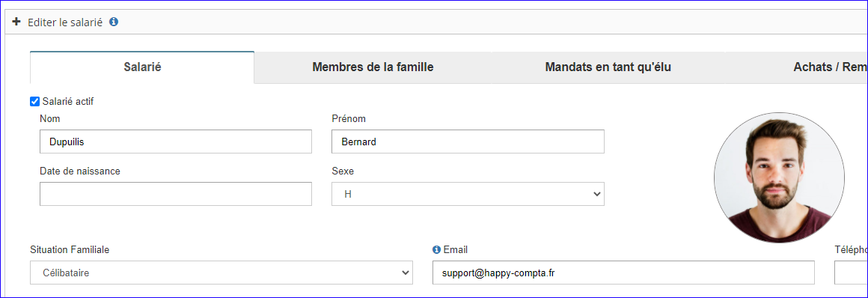Select the Salarié tab

(x=142, y=67)
